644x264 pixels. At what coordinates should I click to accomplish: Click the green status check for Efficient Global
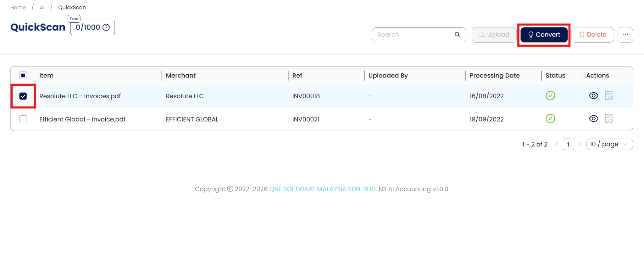550,118
